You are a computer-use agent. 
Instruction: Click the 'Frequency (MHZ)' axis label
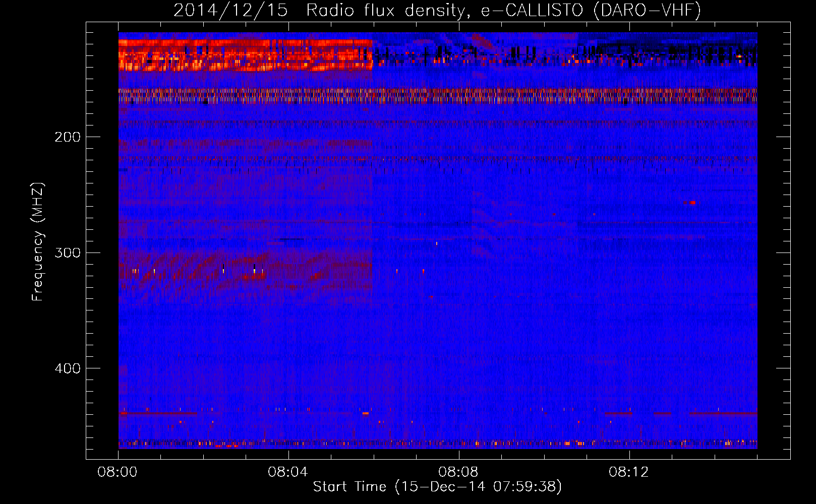(x=38, y=242)
